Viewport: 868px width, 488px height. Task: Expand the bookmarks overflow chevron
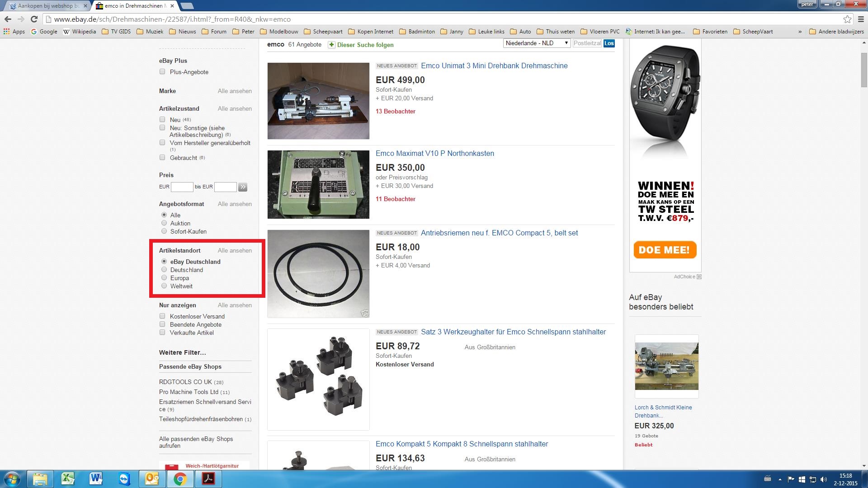tap(800, 32)
